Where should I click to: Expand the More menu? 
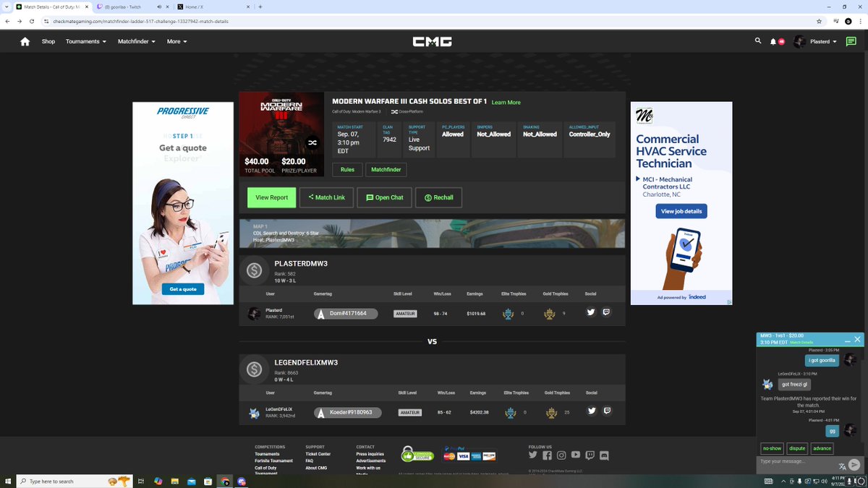pos(177,41)
